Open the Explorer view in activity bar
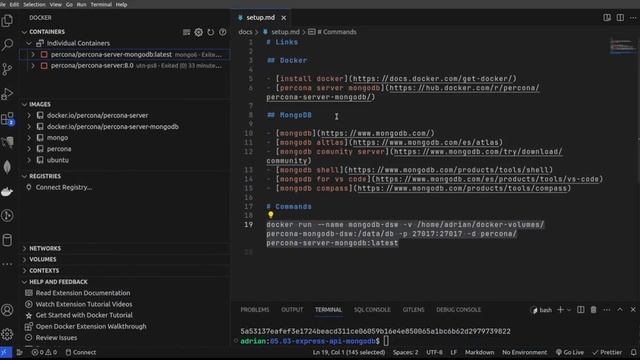This screenshot has width=640, height=360. point(7,20)
